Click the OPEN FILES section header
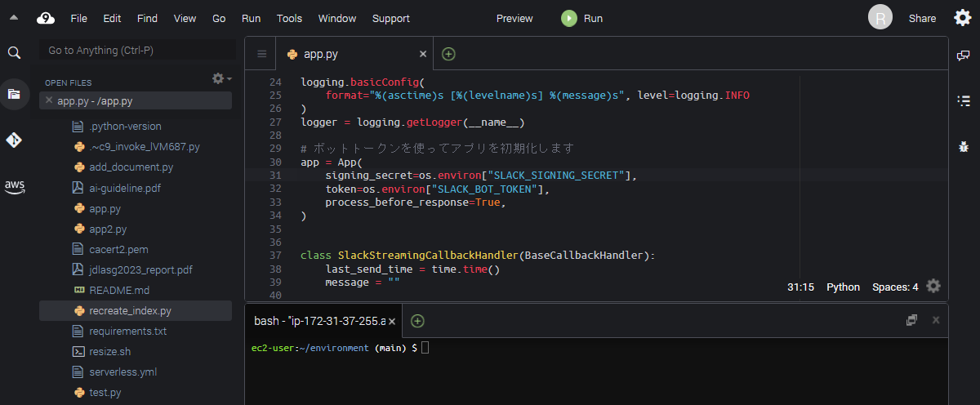 (x=69, y=82)
